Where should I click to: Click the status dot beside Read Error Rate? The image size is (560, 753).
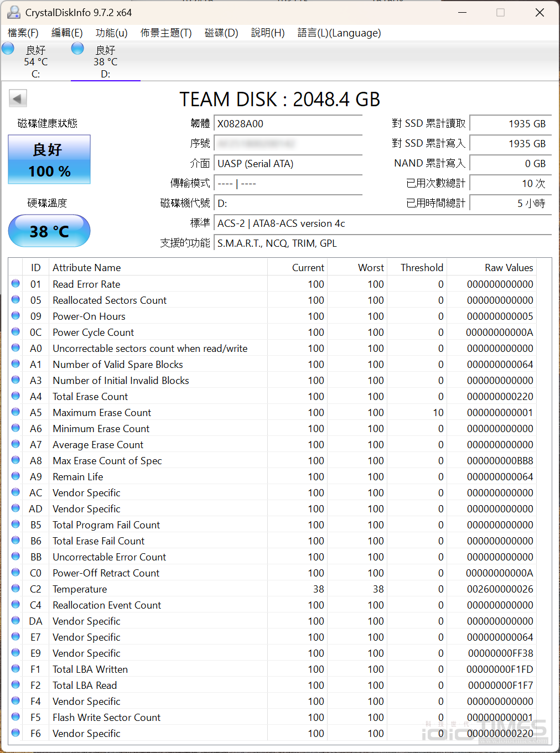click(x=15, y=284)
